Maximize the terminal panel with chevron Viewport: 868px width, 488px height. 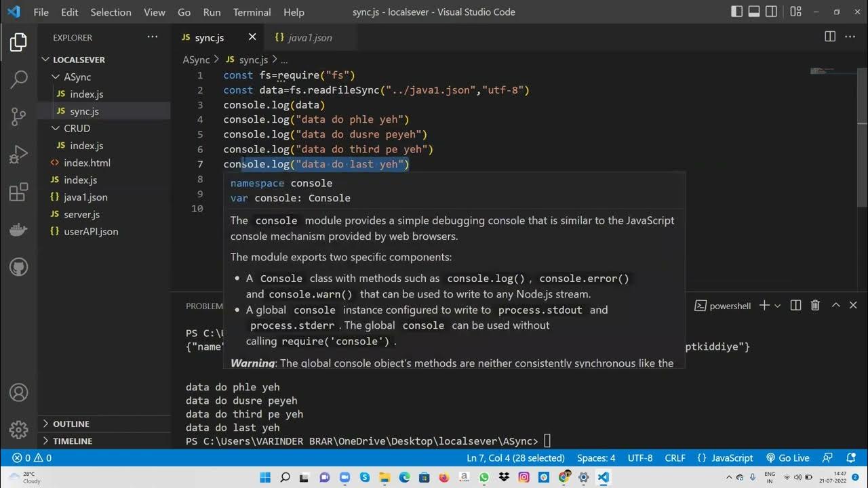pyautogui.click(x=835, y=306)
